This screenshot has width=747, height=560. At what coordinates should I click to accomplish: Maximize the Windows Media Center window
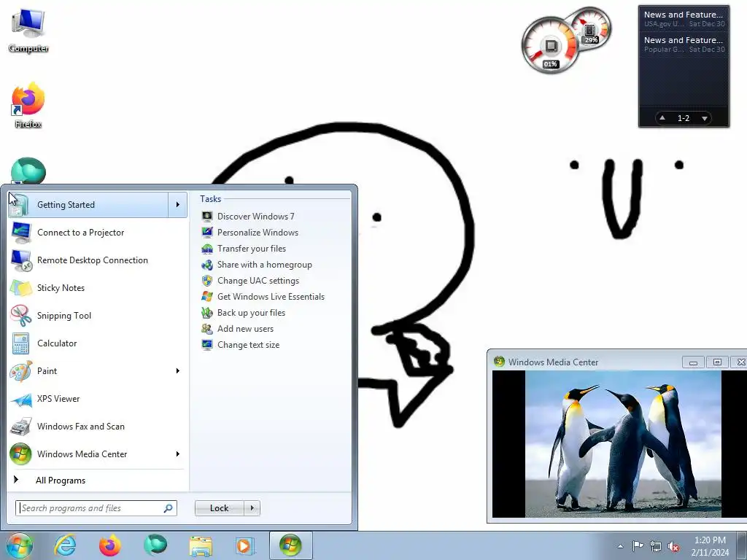717,362
